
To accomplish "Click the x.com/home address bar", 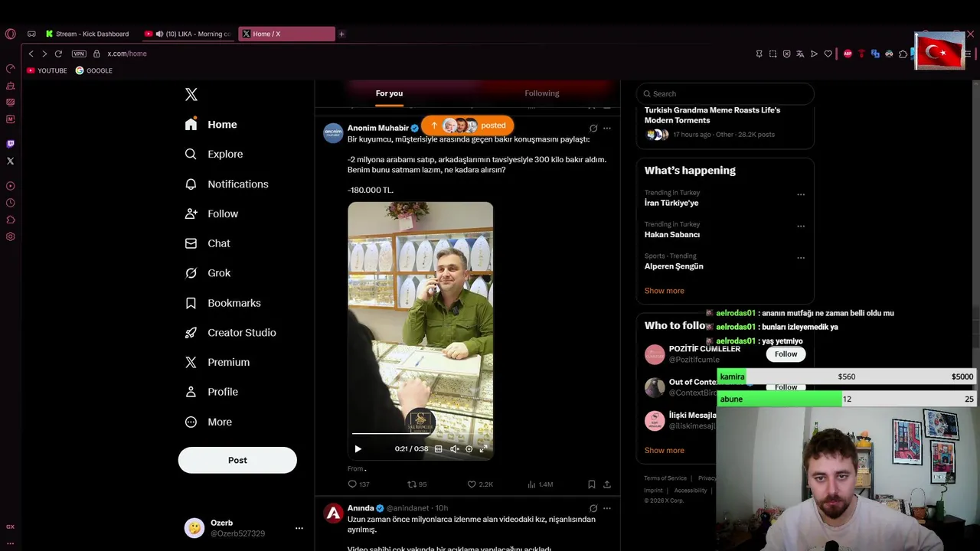I will pyautogui.click(x=127, y=54).
